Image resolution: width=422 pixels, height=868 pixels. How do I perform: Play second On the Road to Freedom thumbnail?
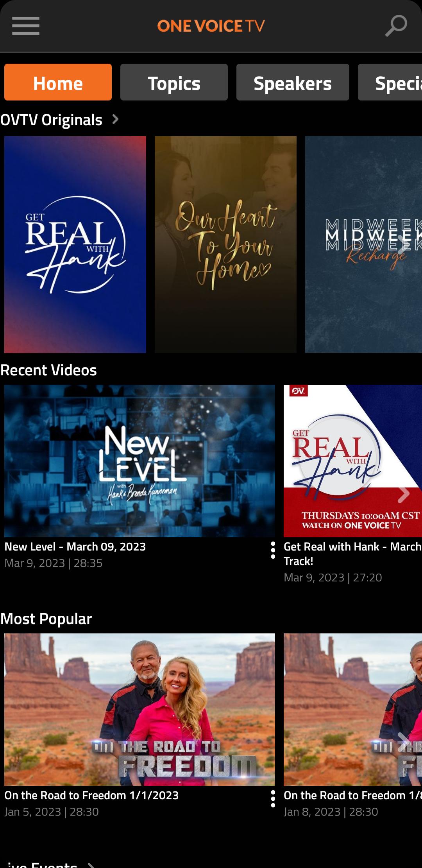[x=353, y=710]
